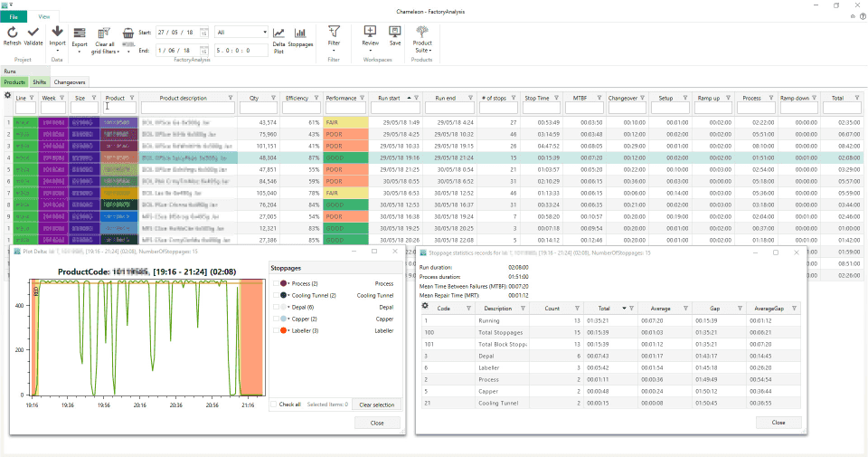868x457 pixels.
Task: Open the Delta Plot chart tool
Action: click(x=279, y=33)
